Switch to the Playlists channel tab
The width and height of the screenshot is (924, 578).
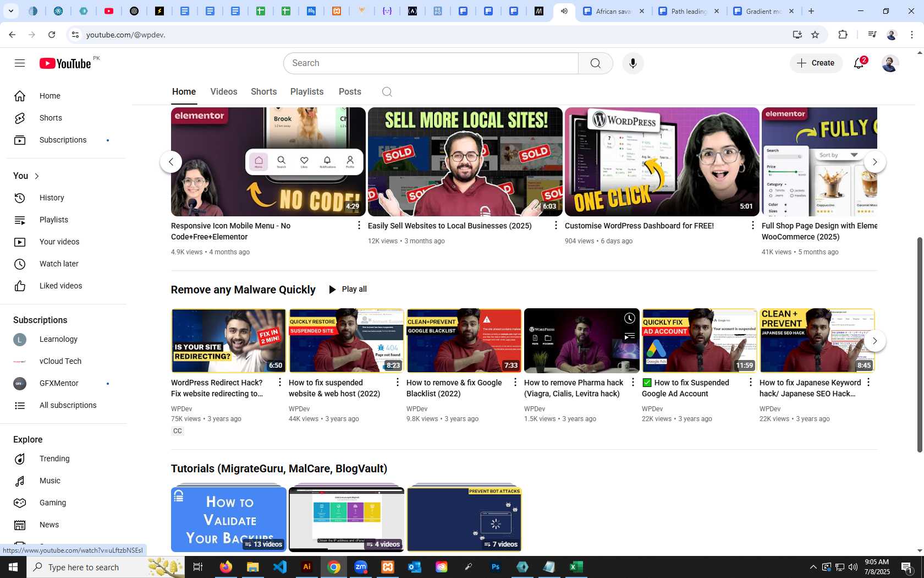[307, 92]
